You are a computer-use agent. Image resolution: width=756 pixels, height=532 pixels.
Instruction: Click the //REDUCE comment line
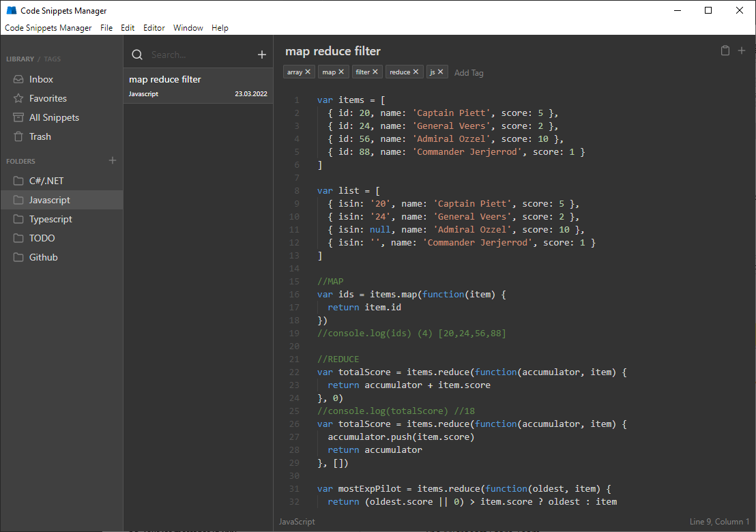tap(338, 359)
